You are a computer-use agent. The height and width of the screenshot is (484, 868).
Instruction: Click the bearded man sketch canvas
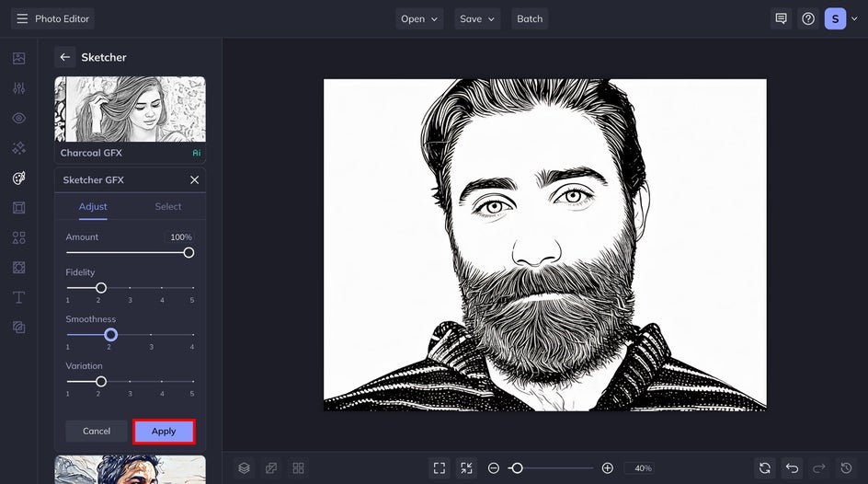tap(545, 245)
